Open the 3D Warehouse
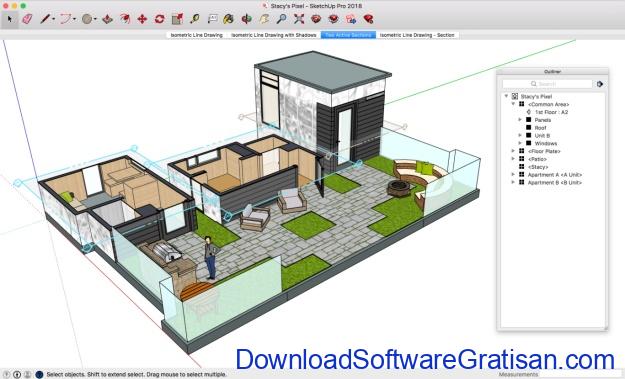Screen dimensions: 625x379 coord(316,19)
